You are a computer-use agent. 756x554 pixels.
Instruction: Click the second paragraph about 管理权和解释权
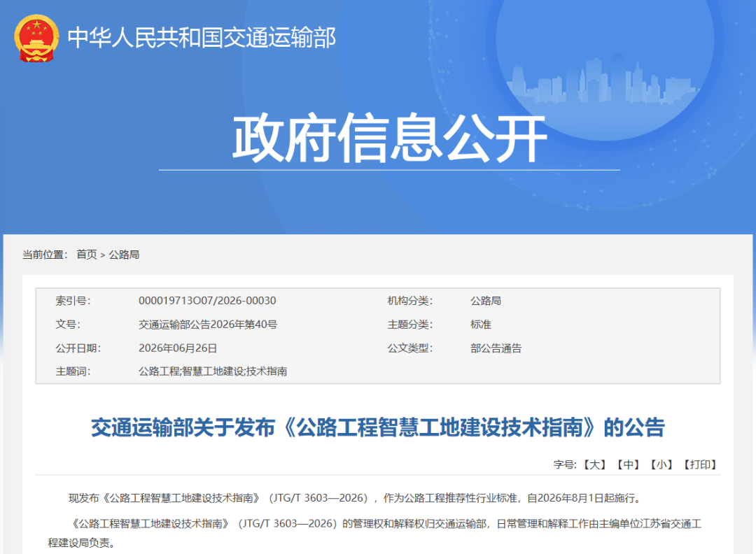[x=374, y=533]
